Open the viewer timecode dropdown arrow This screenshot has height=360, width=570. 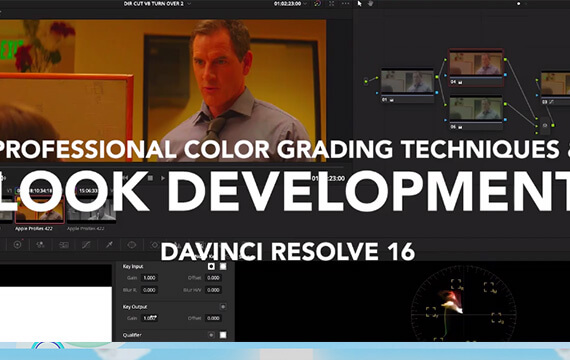coord(305,4)
